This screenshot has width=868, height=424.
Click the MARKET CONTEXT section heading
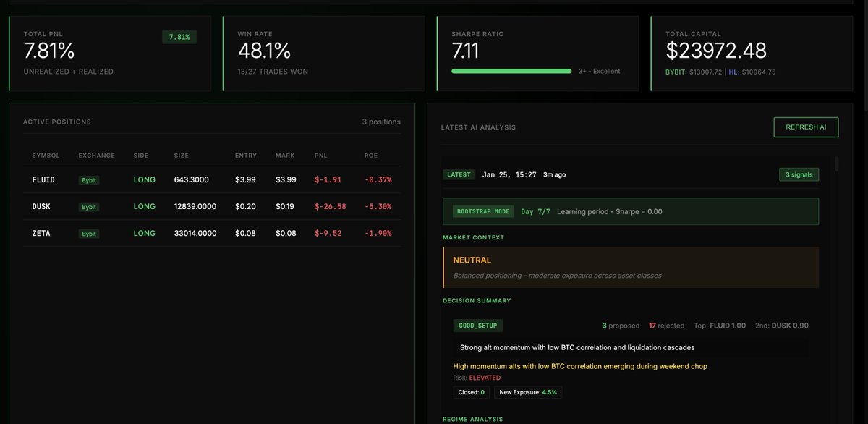[473, 237]
